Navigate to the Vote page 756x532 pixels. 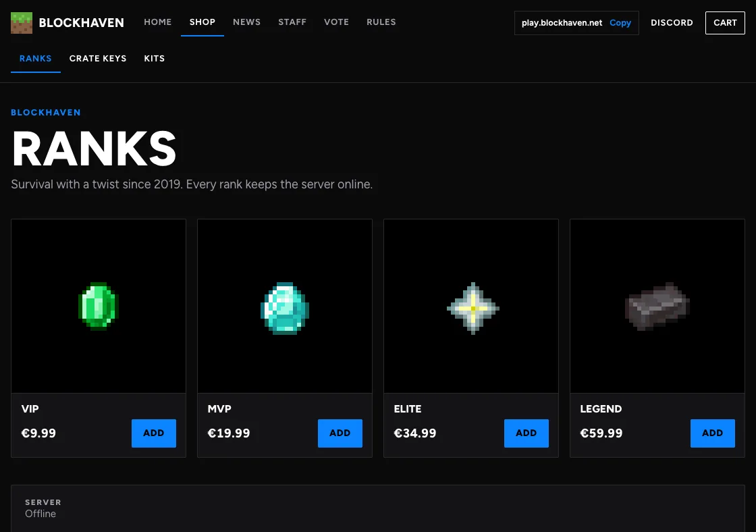point(337,22)
